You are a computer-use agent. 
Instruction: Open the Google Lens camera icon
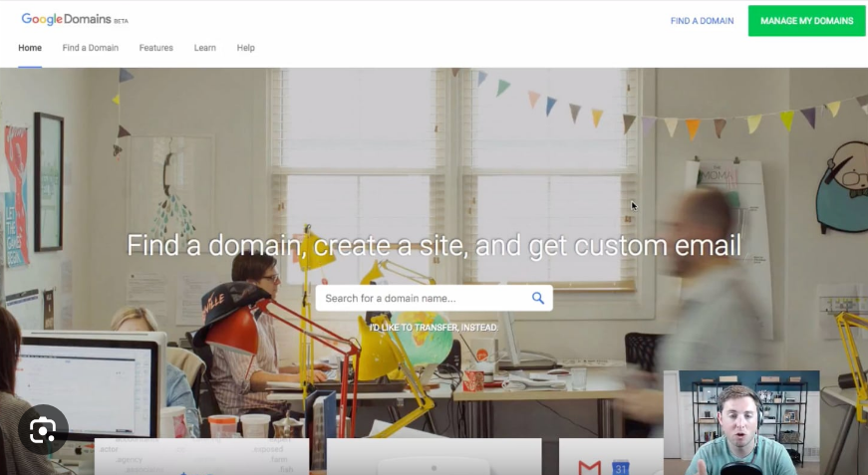(x=43, y=430)
